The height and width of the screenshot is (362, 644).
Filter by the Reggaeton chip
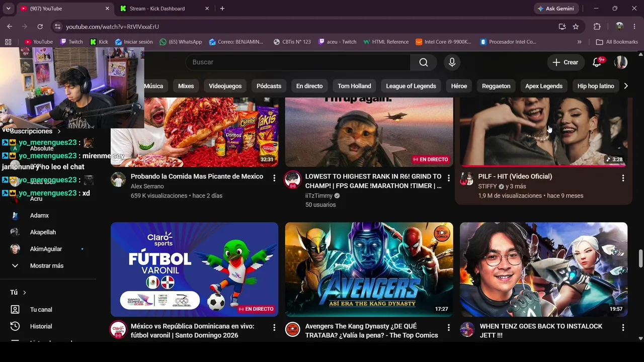tap(496, 86)
